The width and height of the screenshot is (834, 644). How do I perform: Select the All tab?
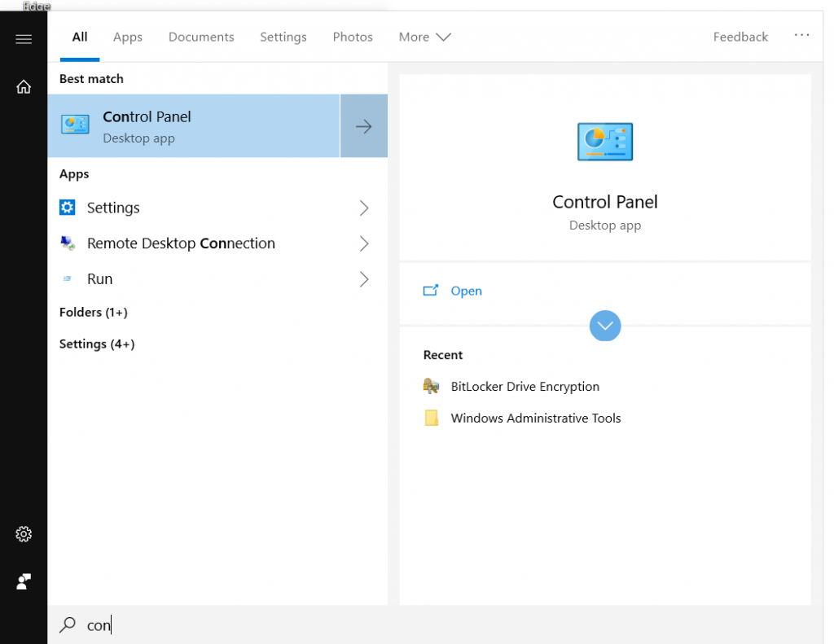[80, 37]
